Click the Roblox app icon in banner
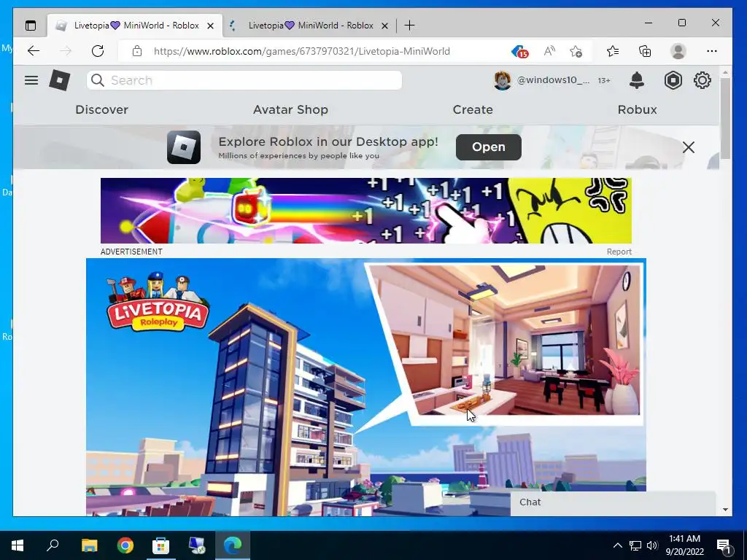747x560 pixels. coord(184,147)
